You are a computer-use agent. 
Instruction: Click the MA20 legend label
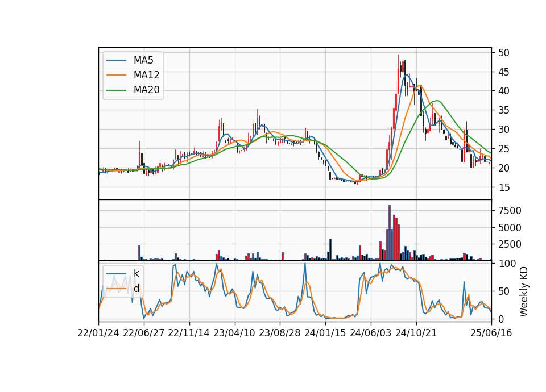(x=146, y=90)
